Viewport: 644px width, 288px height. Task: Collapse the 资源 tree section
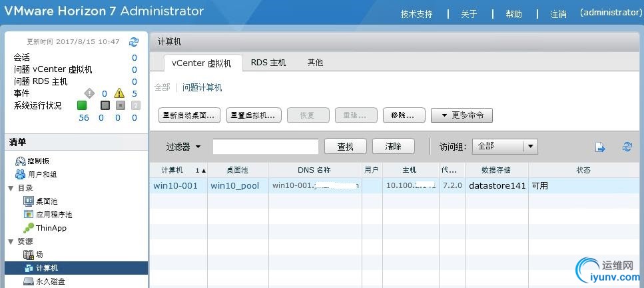click(11, 241)
